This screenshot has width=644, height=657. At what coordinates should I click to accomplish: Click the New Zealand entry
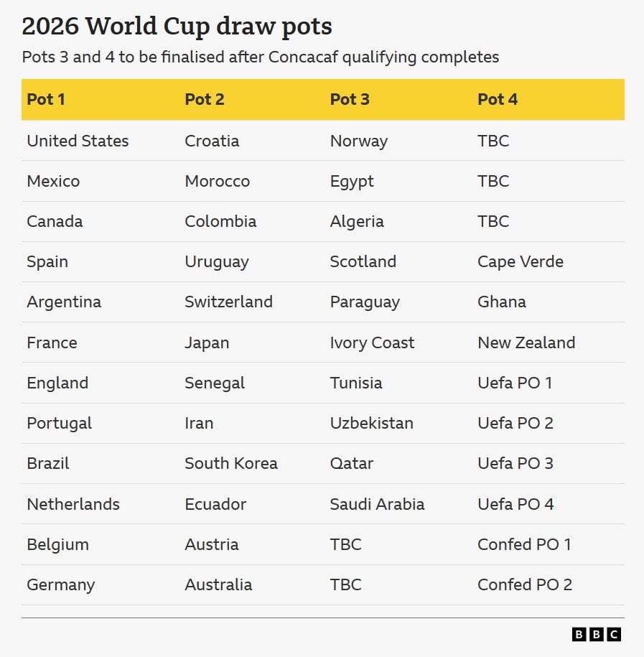526,343
